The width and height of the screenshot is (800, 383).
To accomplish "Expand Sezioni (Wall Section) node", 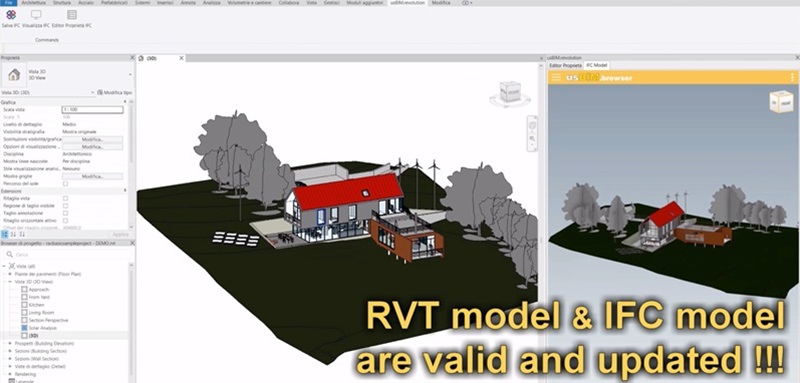I will (x=10, y=359).
